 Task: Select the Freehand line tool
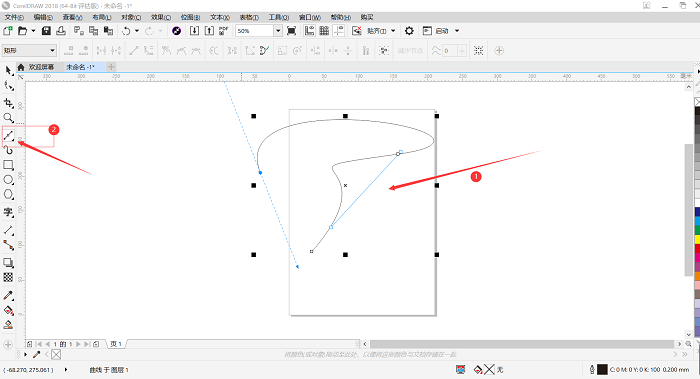click(8, 135)
